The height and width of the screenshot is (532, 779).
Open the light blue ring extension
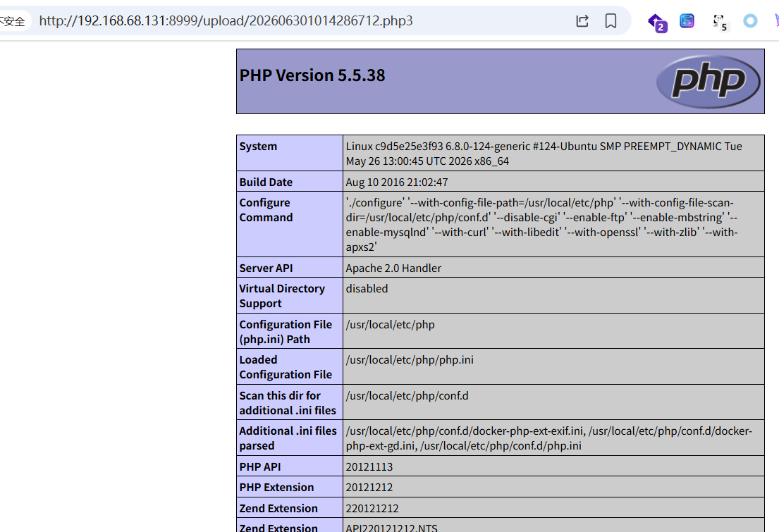750,21
